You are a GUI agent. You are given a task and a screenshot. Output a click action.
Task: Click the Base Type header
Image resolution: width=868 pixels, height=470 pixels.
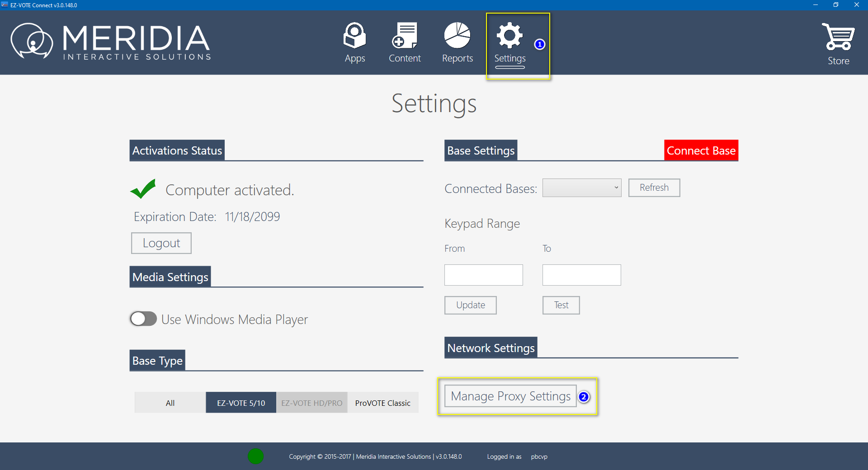point(157,361)
